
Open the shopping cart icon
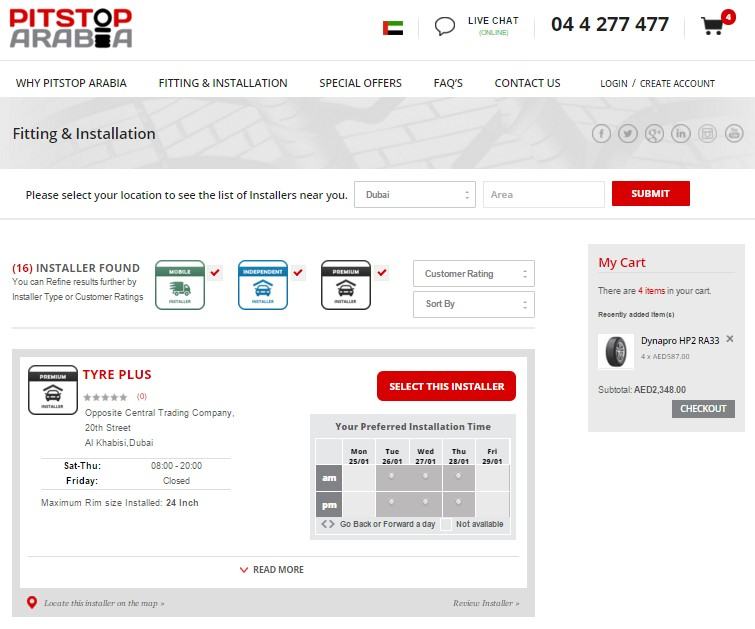tap(713, 26)
